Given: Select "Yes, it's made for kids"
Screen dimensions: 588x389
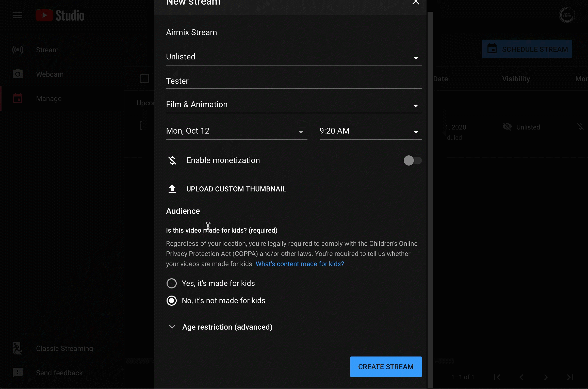Looking at the screenshot, I should click(172, 283).
